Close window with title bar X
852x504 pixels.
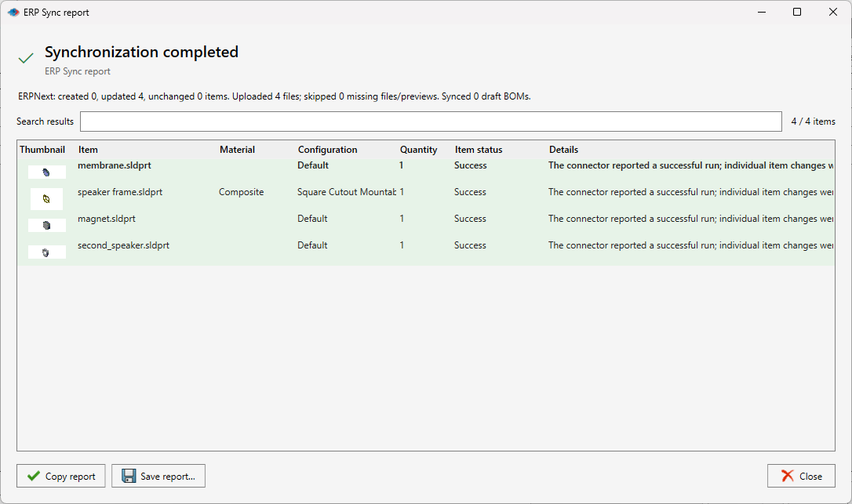[833, 12]
